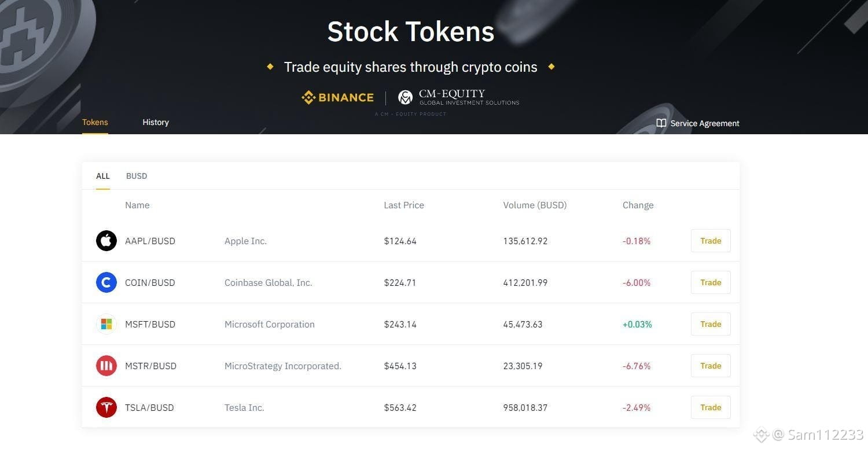Switch to the History tab
Image resolution: width=868 pixels, height=449 pixels.
point(156,122)
